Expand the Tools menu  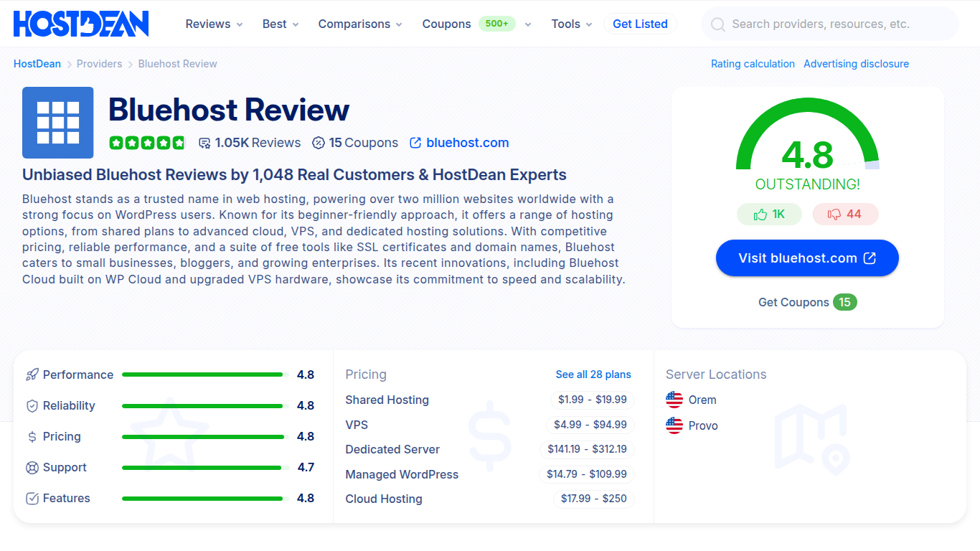(x=572, y=24)
